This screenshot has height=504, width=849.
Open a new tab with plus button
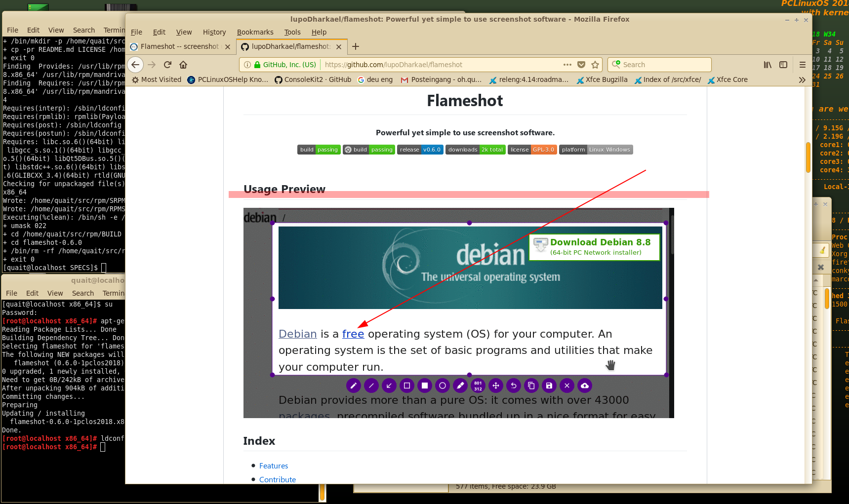pos(356,46)
